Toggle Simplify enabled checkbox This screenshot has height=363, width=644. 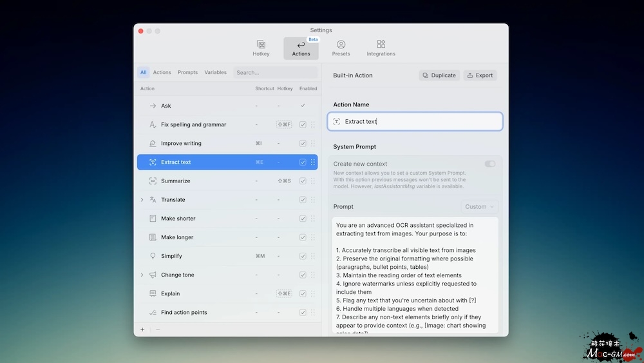point(303,256)
